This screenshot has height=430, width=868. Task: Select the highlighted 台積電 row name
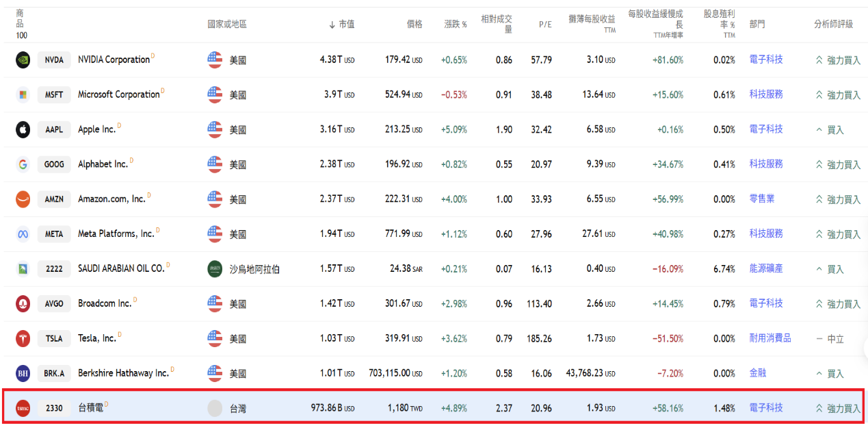(x=90, y=408)
